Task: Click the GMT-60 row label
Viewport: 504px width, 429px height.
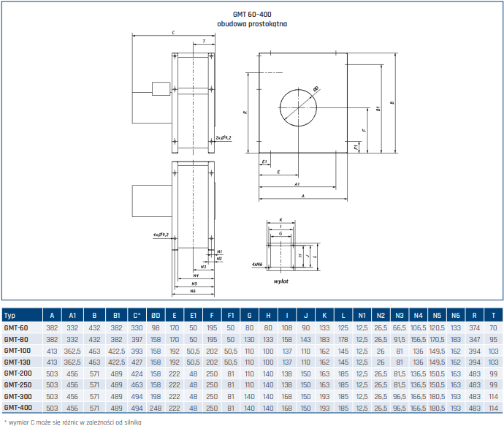Action: [x=16, y=328]
